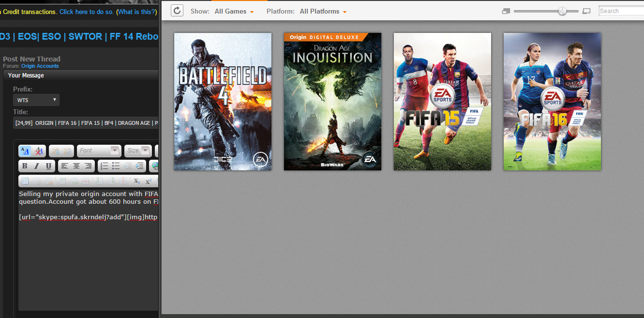
Task: Click the thread Title input field
Action: pos(86,123)
